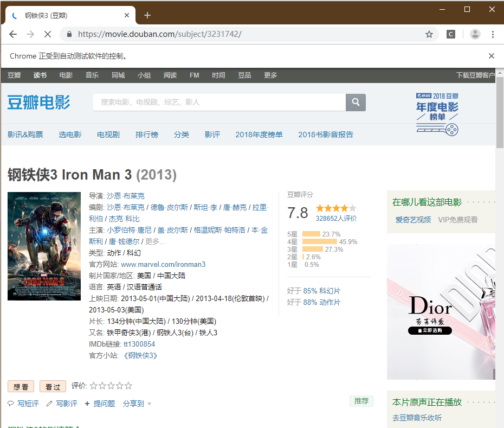Image resolution: width=504 pixels, height=428 pixels.
Task: Rate one star in 评价
Action: pos(94,386)
